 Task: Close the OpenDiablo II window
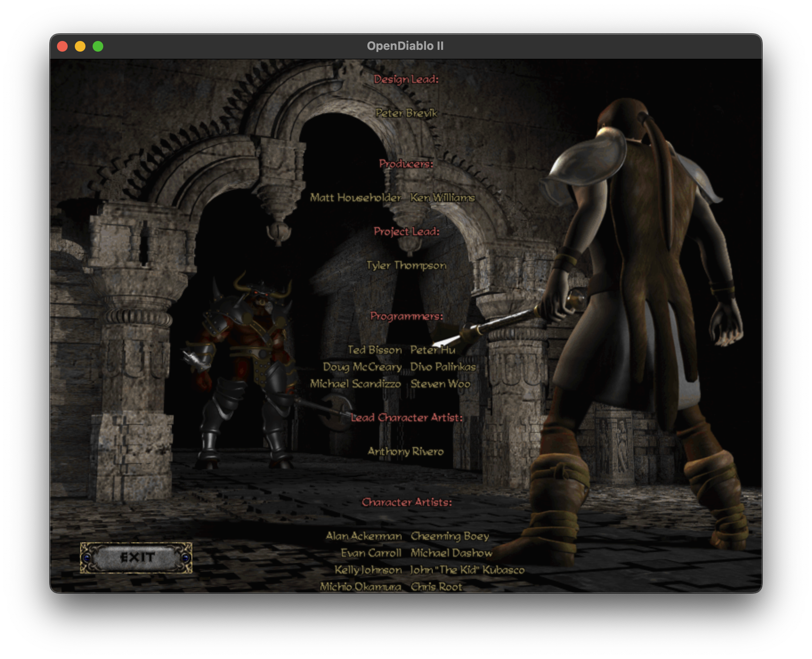pyautogui.click(x=62, y=46)
